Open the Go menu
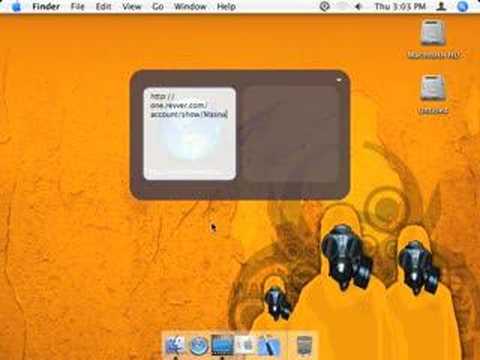 coord(158,6)
